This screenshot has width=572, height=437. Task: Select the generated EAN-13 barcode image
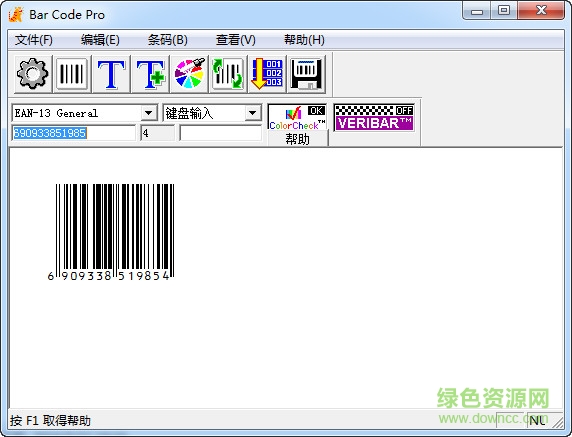click(x=111, y=232)
